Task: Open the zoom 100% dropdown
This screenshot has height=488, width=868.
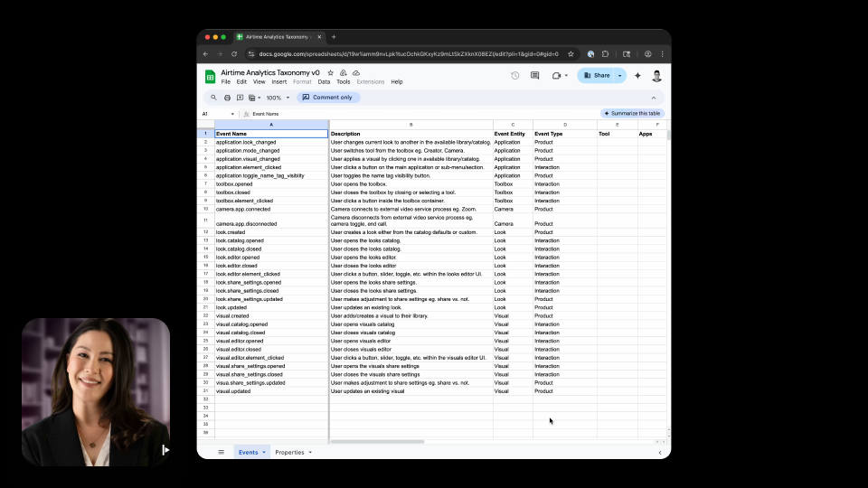Action: pyautogui.click(x=278, y=98)
